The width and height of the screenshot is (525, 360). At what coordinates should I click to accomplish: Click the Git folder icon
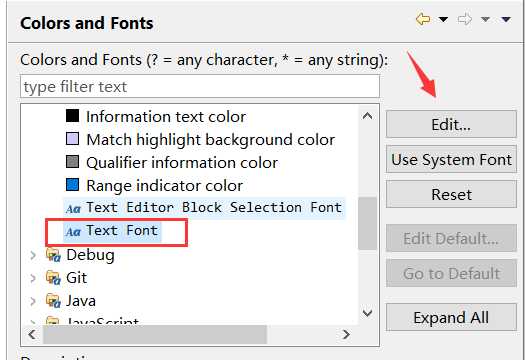pos(53,278)
